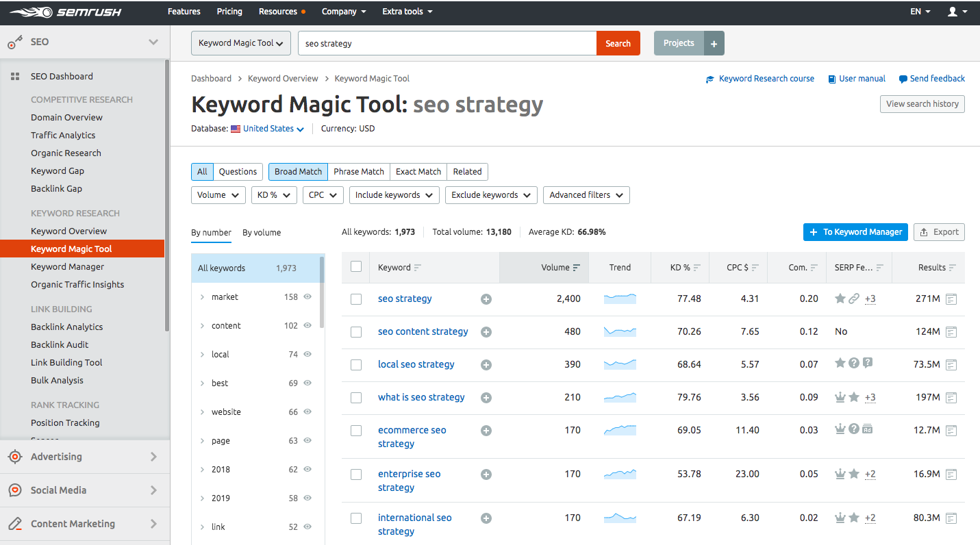This screenshot has width=980, height=545.
Task: Click the plus icon beside 'local seo strategy'
Action: click(486, 365)
